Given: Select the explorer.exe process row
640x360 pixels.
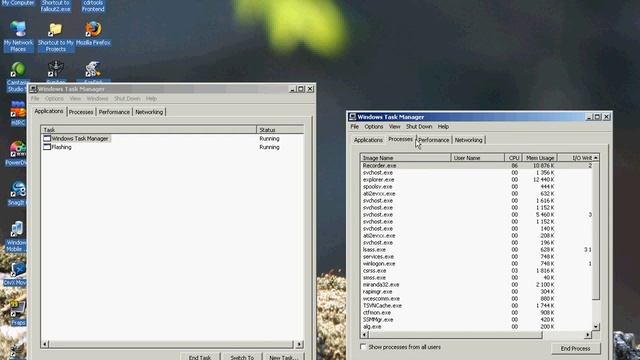Looking at the screenshot, I should 476,180.
